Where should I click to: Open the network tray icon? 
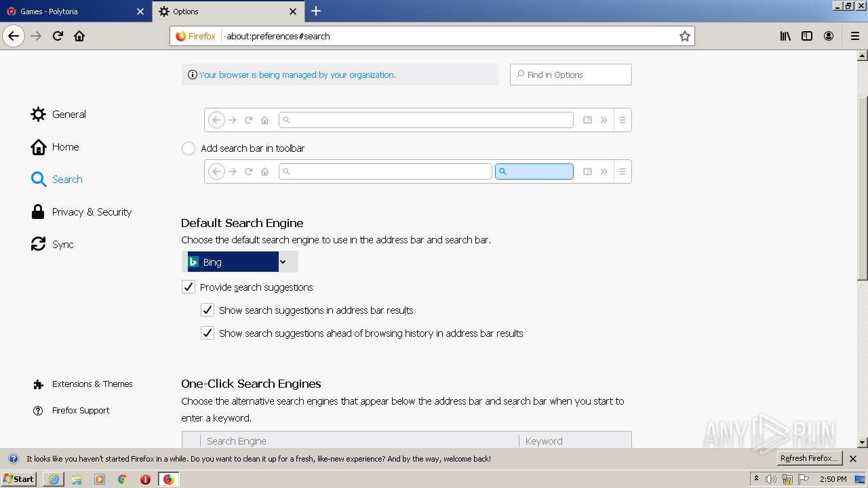click(787, 479)
